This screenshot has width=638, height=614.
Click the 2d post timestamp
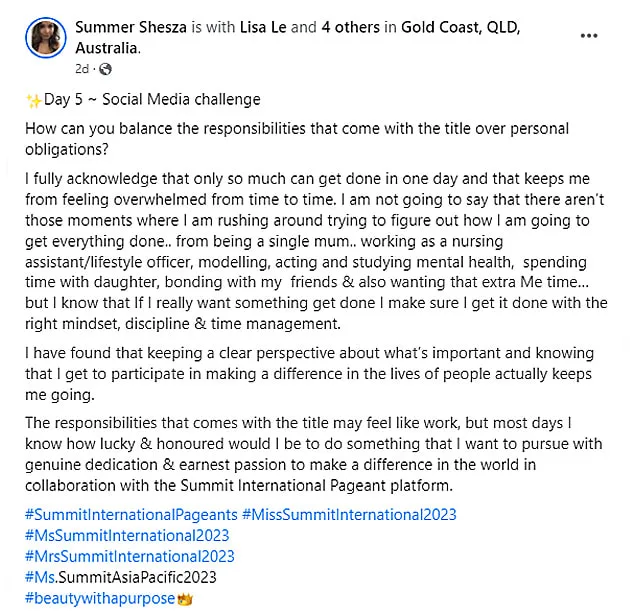tap(82, 69)
